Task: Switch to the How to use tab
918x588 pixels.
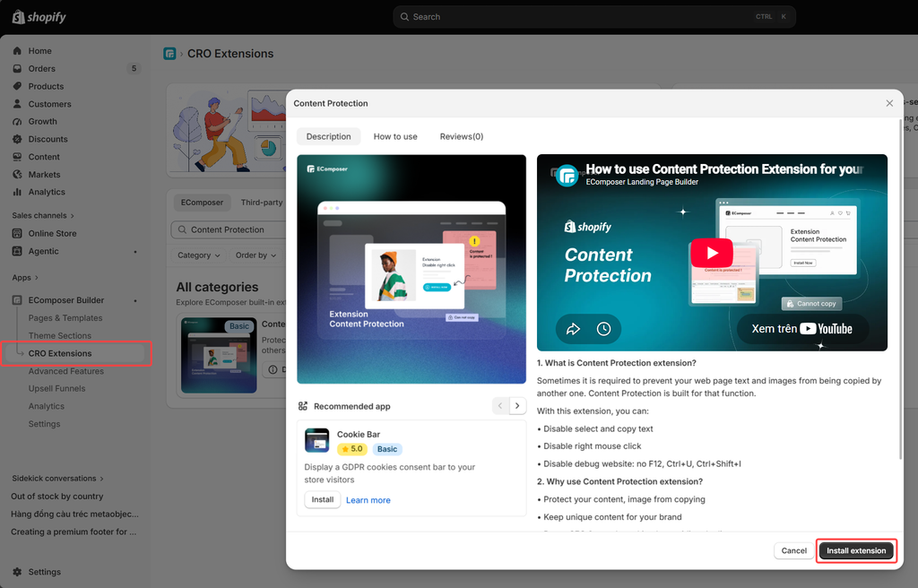Action: [x=395, y=136]
